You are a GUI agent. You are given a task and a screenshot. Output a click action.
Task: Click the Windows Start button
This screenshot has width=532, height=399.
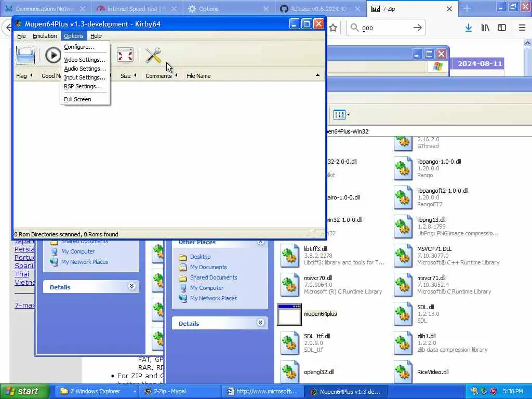point(24,391)
